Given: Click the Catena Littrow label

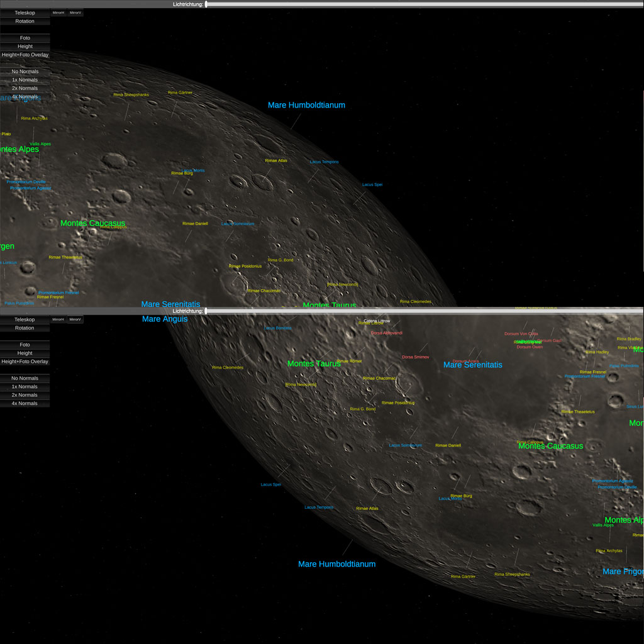Looking at the screenshot, I should (x=377, y=321).
